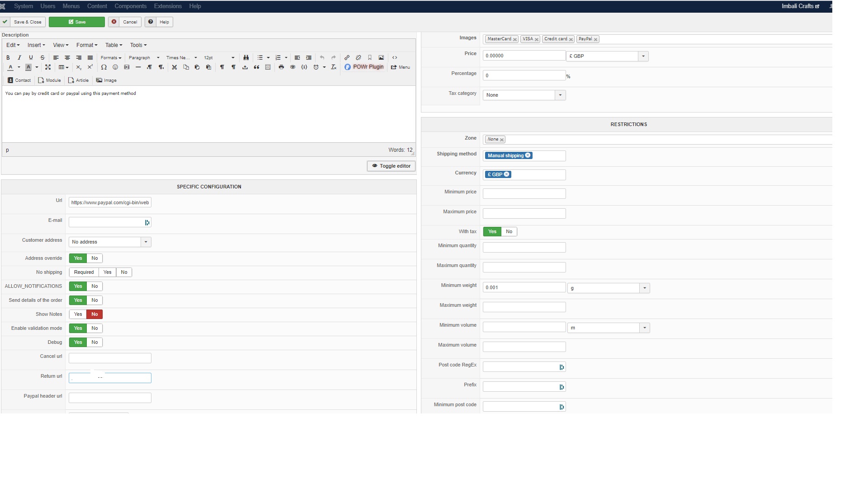This screenshot has width=868, height=488.
Task: Expand the Customer address dropdown
Action: pyautogui.click(x=146, y=242)
